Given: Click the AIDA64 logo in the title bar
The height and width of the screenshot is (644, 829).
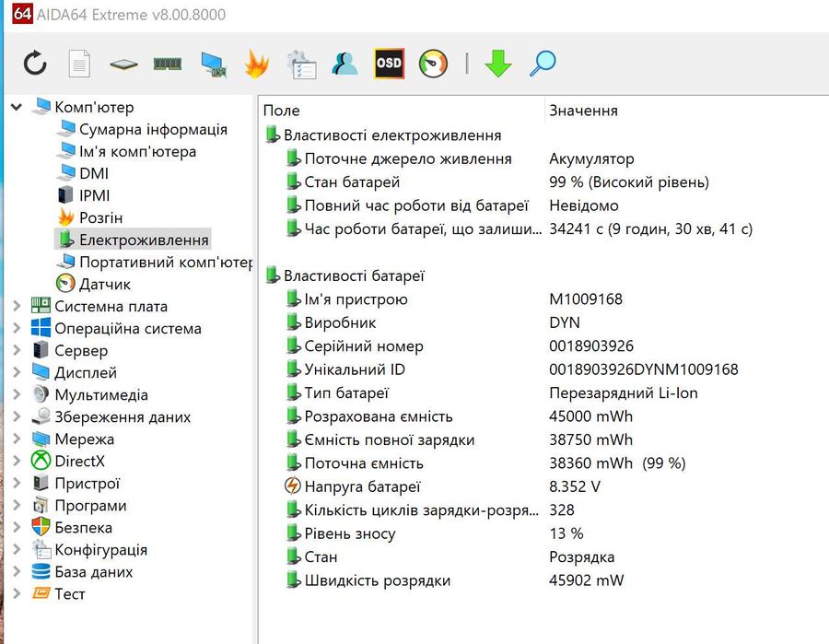Looking at the screenshot, I should [22, 14].
